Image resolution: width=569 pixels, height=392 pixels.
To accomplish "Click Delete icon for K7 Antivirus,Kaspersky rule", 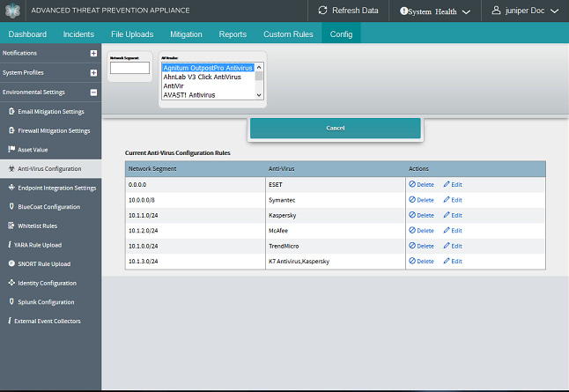I will (x=412, y=261).
